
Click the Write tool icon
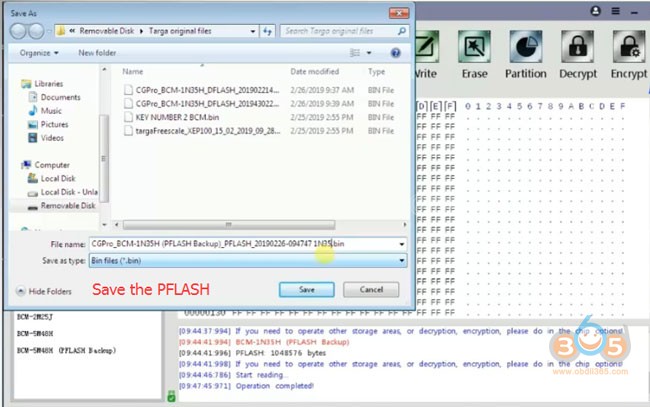(427, 46)
